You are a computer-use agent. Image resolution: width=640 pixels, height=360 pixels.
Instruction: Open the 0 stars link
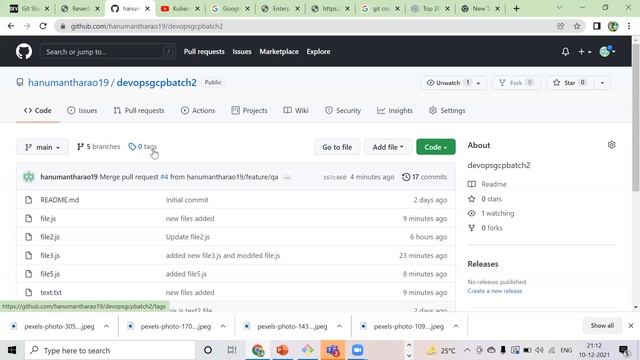(x=484, y=199)
